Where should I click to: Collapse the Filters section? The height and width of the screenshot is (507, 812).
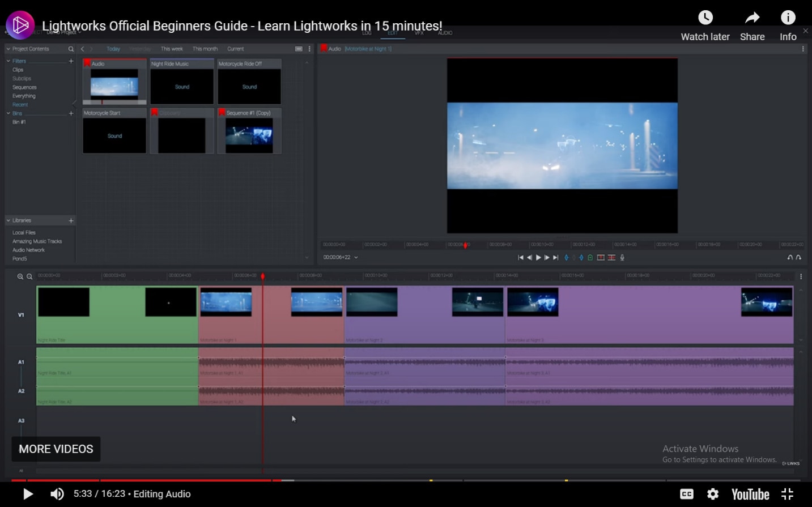8,61
